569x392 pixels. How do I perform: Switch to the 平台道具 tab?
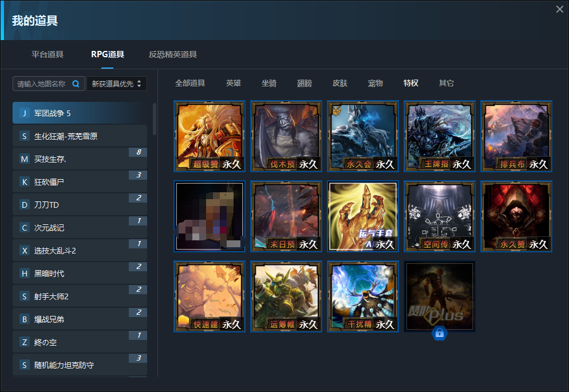[48, 54]
